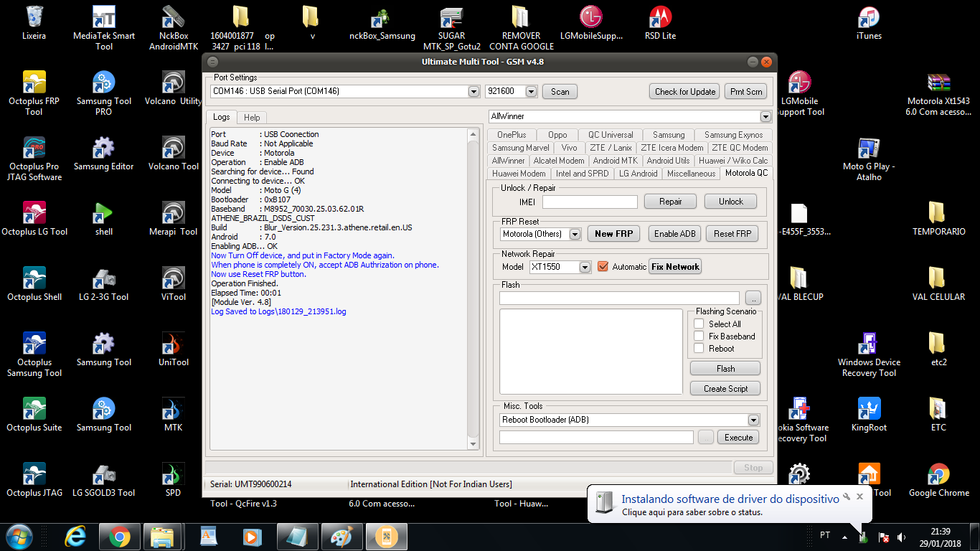Viewport: 980px width, 551px height.
Task: Click the Windows Start button
Action: [19, 537]
